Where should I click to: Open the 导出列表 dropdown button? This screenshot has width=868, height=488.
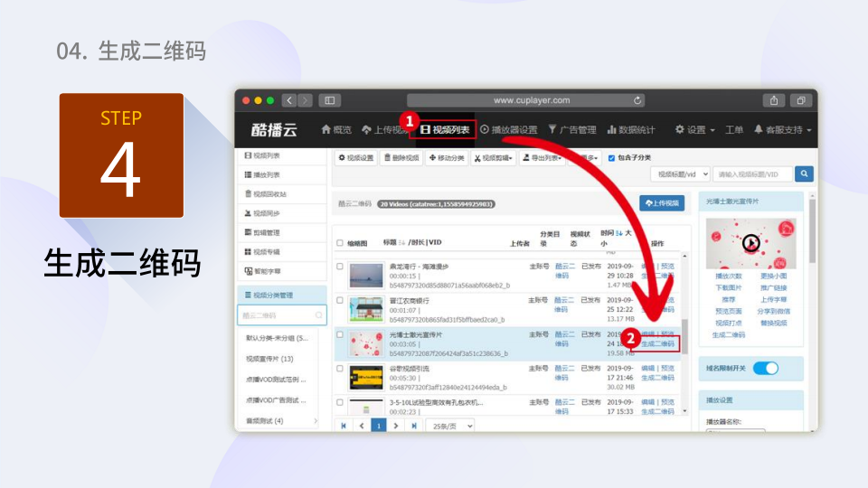542,157
